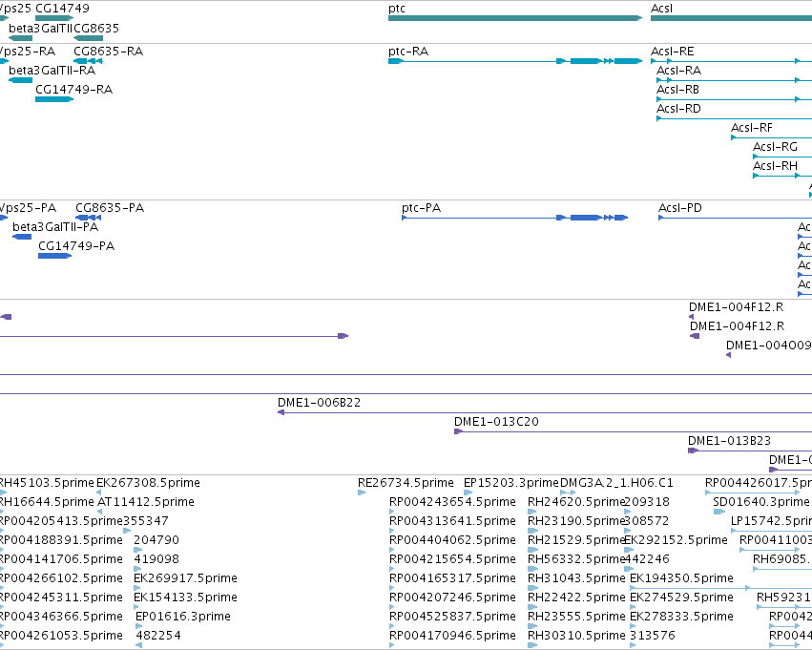Click the RH30310.5prime EST label
Screen dimensions: 812x650
(576, 636)
